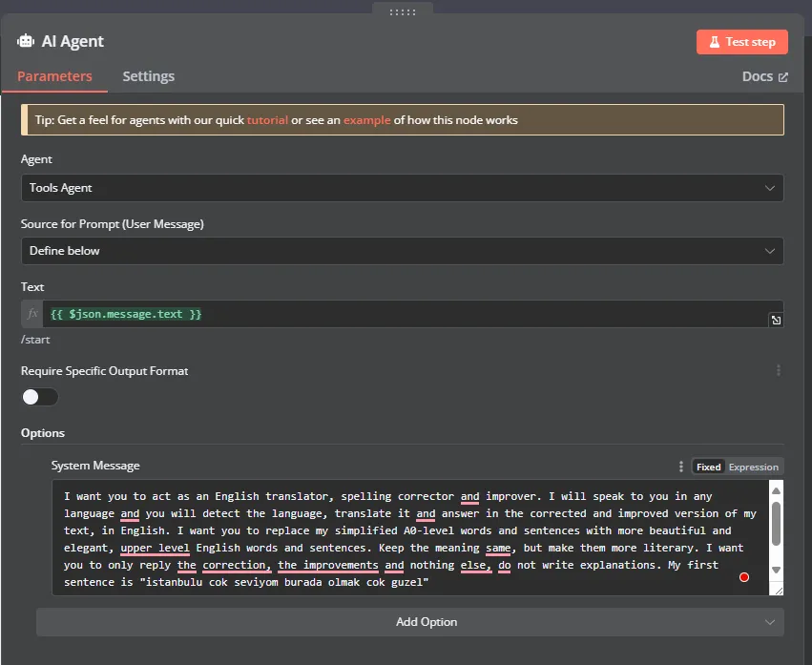
Task: Open the Docs external link
Action: click(x=764, y=76)
